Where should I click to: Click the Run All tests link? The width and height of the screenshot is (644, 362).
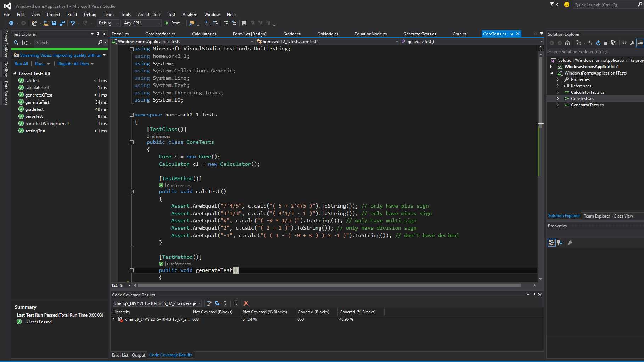pyautogui.click(x=21, y=64)
